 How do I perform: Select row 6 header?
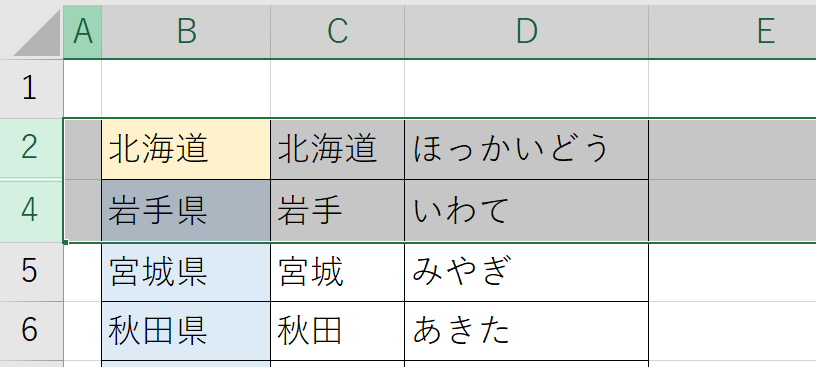[31, 331]
